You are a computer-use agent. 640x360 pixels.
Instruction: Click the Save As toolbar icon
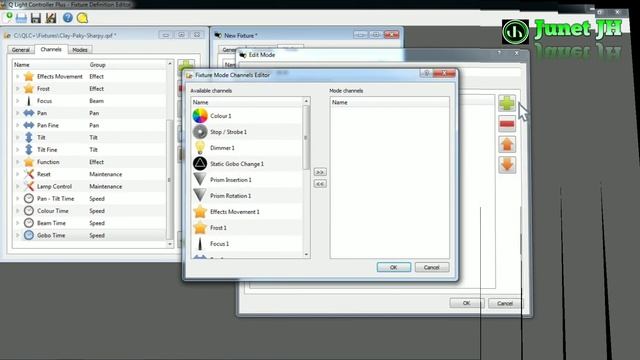pos(51,18)
